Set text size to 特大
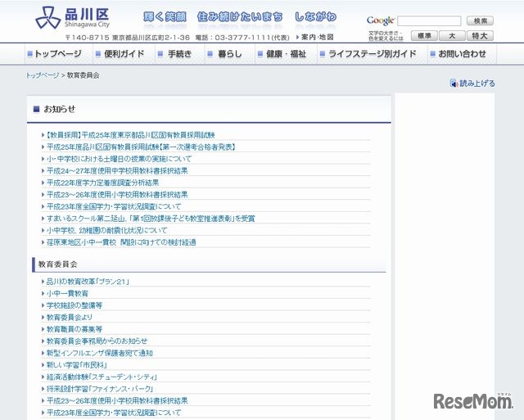 [480, 36]
